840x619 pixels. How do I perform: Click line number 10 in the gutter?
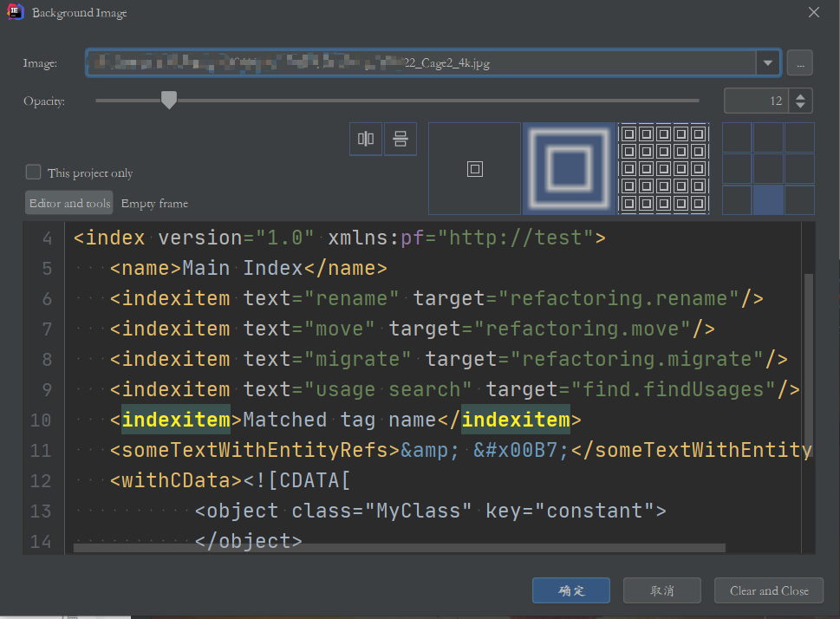[x=41, y=420]
